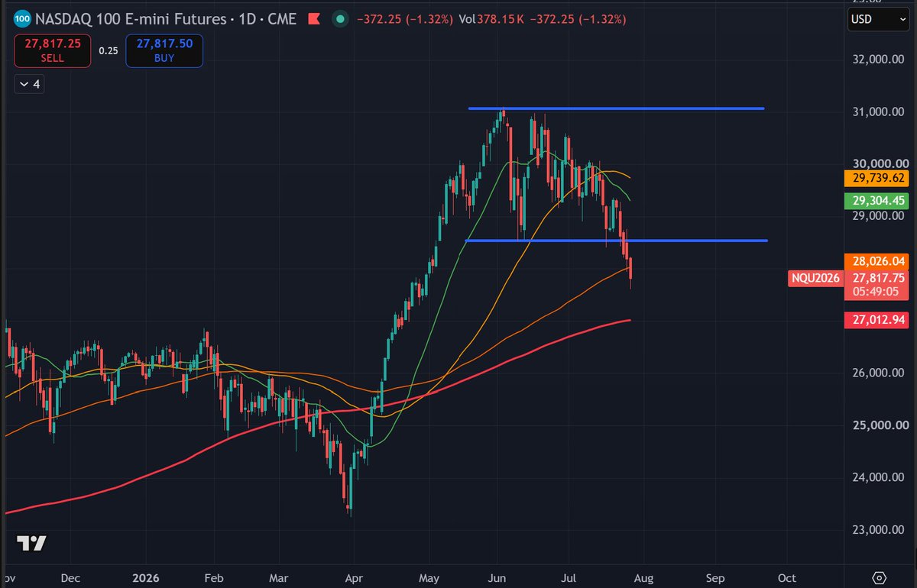917x588 pixels.
Task: Click the TradingView logo in the chart corner
Action: pyautogui.click(x=32, y=543)
